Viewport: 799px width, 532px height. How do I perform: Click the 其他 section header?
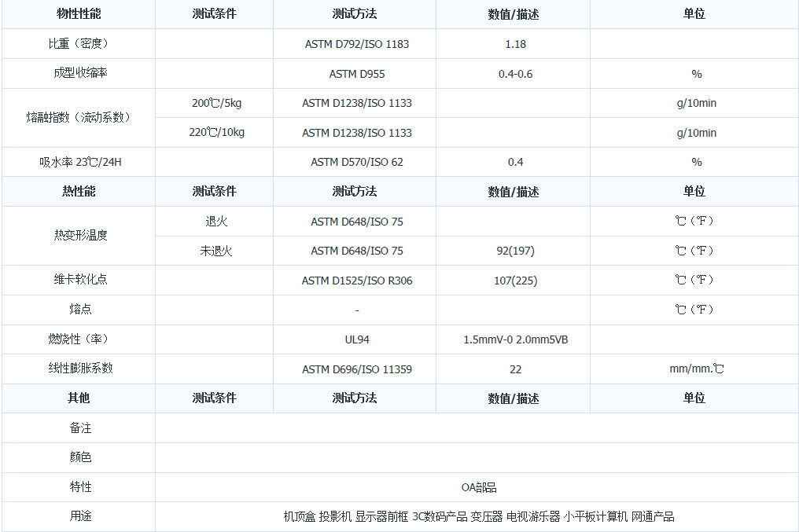pos(79,398)
